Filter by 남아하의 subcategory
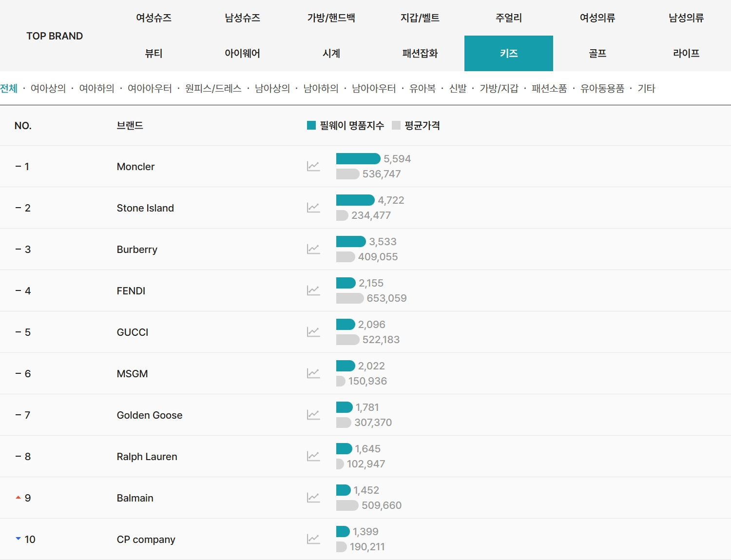731x560 pixels. click(321, 88)
